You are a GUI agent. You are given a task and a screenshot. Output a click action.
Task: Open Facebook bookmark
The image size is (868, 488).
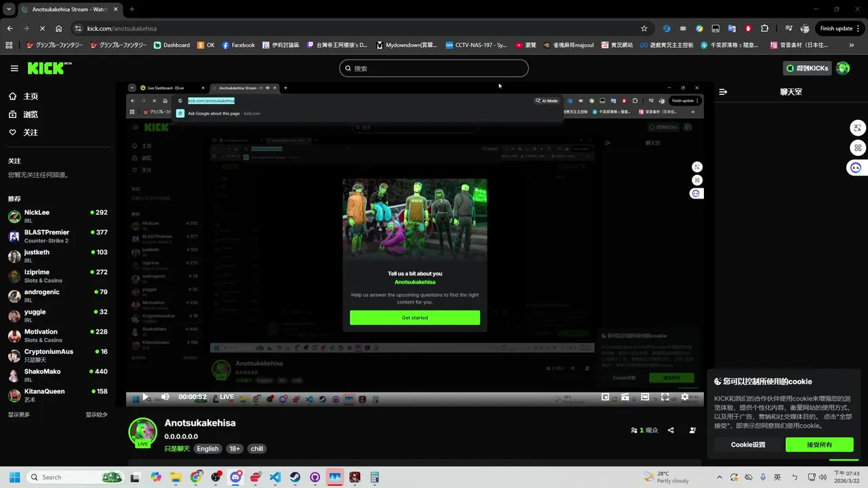pos(239,45)
